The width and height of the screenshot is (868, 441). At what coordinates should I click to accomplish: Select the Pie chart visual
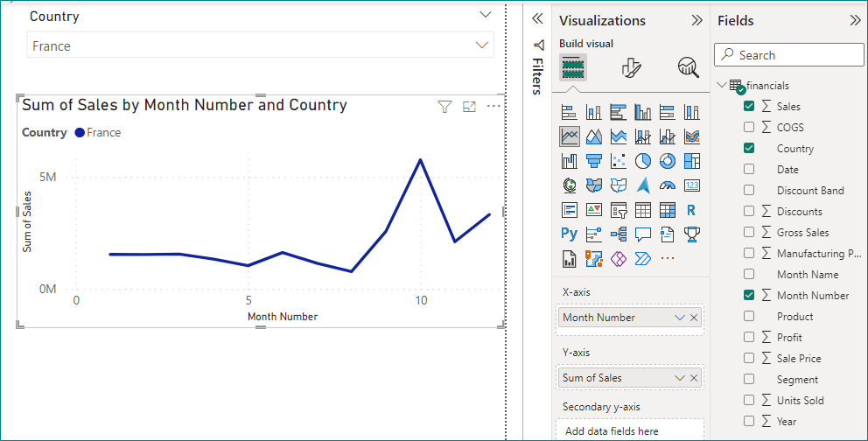click(x=643, y=161)
